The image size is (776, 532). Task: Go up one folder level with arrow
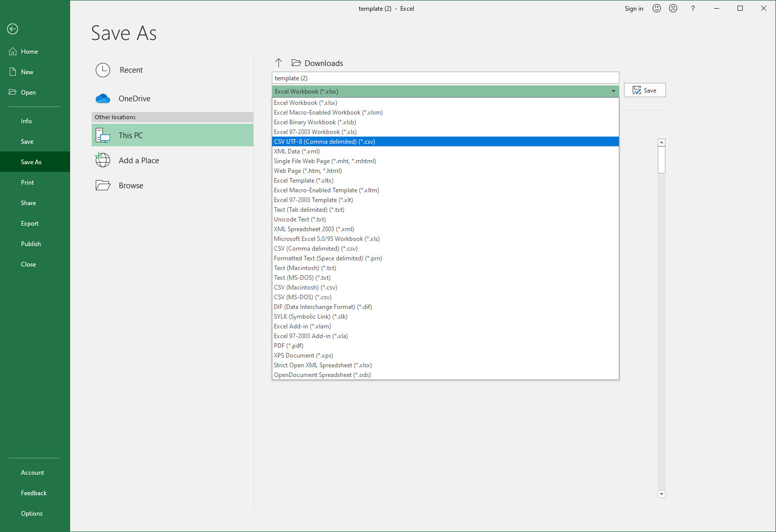coord(278,63)
